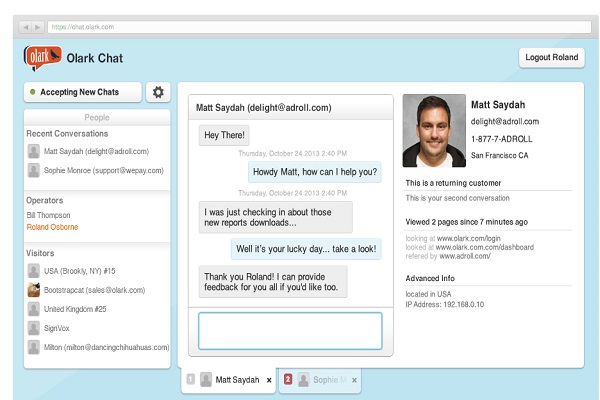Click 'Well it's your lucky day... take a look!' message
600x400 pixels.
pyautogui.click(x=306, y=249)
